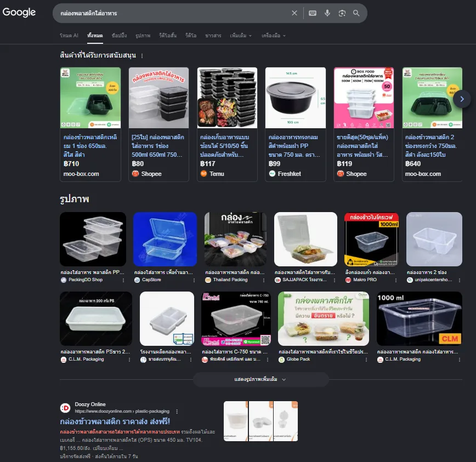The width and height of the screenshot is (476, 462).
Task: Open the Doozy Online product thumbnails
Action: [261, 421]
